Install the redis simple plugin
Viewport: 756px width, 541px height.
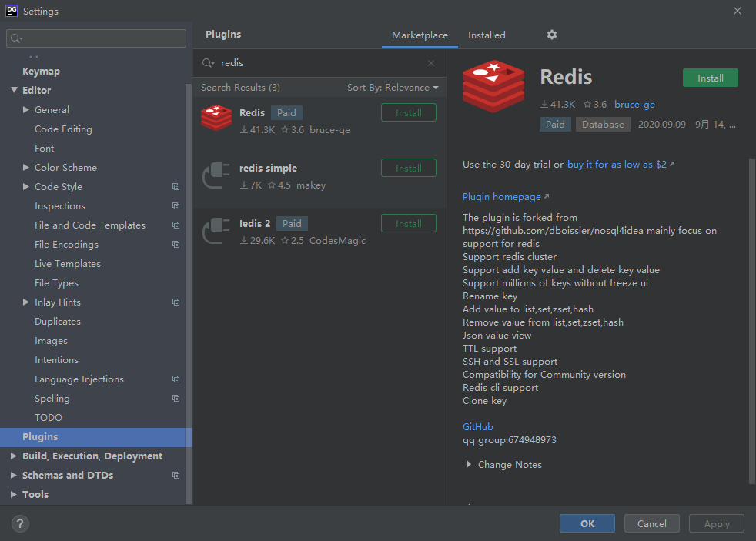(x=408, y=168)
